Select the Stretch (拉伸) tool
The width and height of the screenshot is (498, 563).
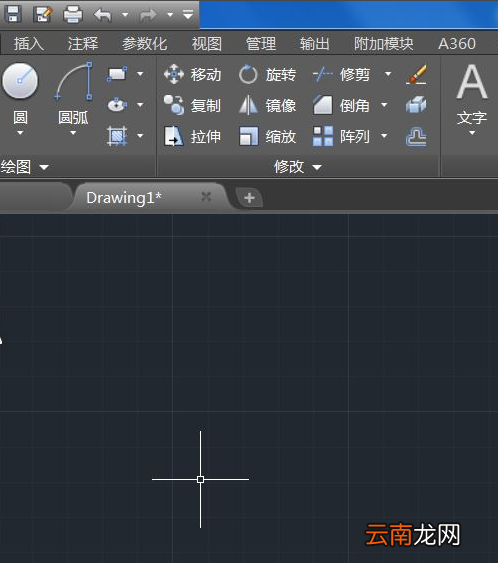(192, 136)
